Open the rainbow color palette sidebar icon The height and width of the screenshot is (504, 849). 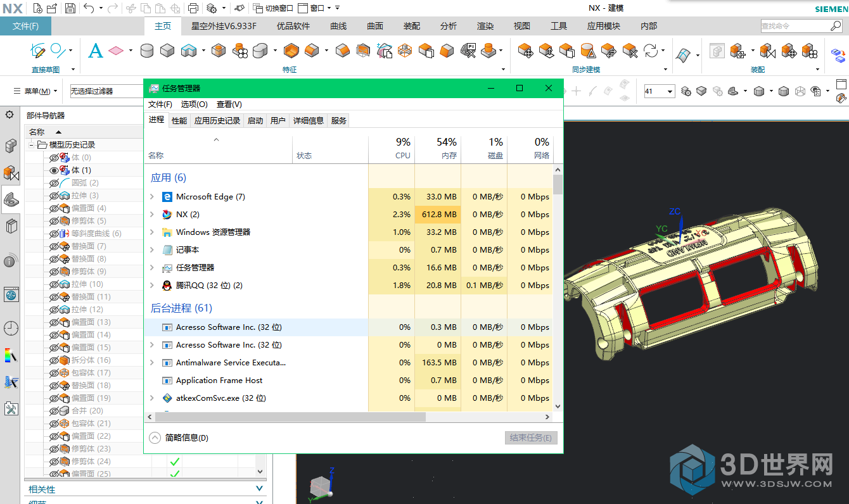11,355
